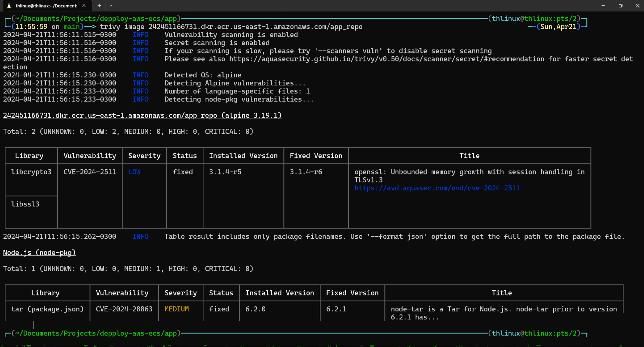
Task: Click the 'Total: 2' alpine summary line
Action: coord(128,131)
